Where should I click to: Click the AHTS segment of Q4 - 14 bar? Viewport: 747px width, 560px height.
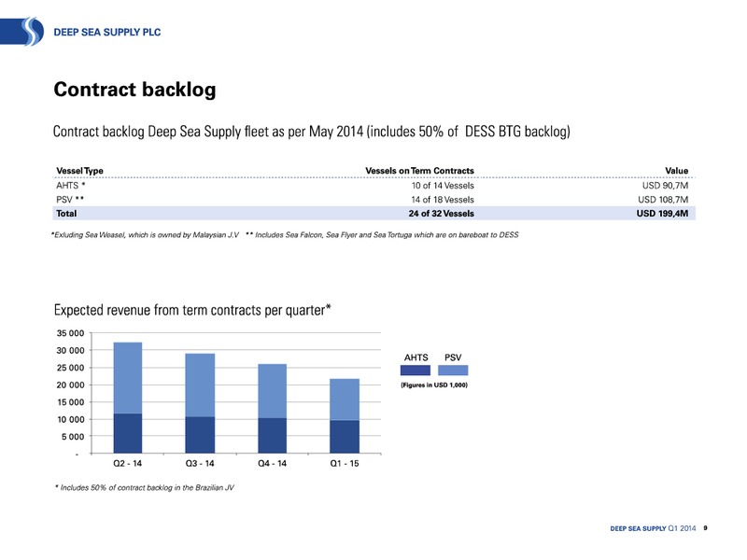tap(273, 436)
